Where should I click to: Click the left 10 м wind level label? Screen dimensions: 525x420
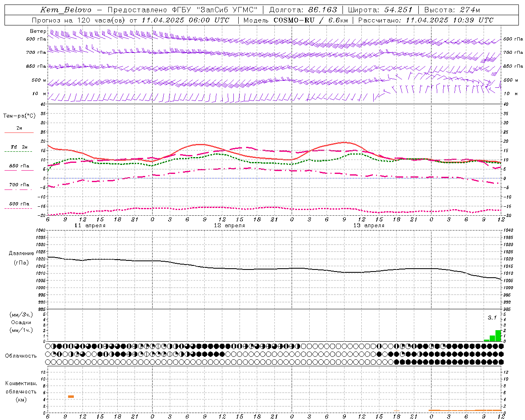tap(39, 94)
